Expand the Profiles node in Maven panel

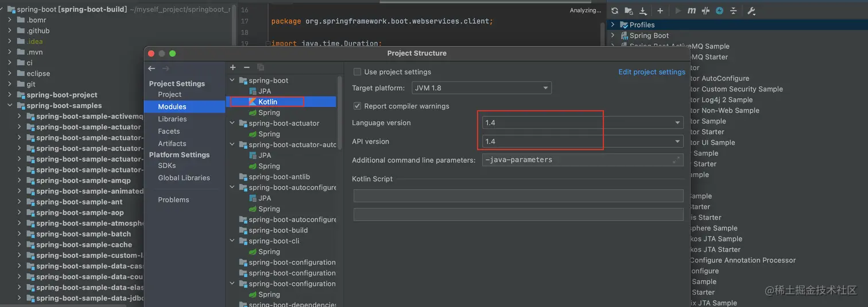coord(613,25)
